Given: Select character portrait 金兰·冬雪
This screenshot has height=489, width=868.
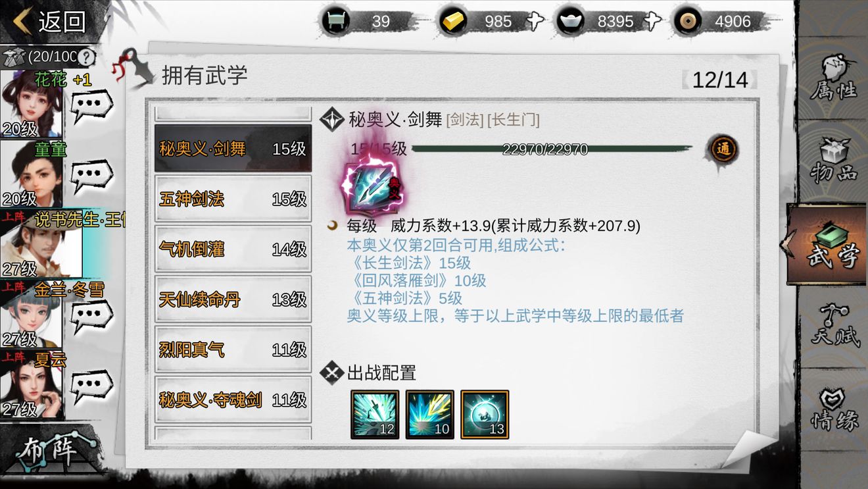Looking at the screenshot, I should 32,314.
